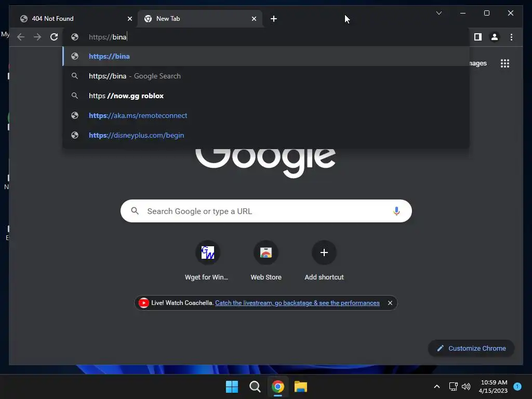Viewport: 532px width, 399px height.
Task: Show hidden system tray icons
Action: pyautogui.click(x=436, y=387)
